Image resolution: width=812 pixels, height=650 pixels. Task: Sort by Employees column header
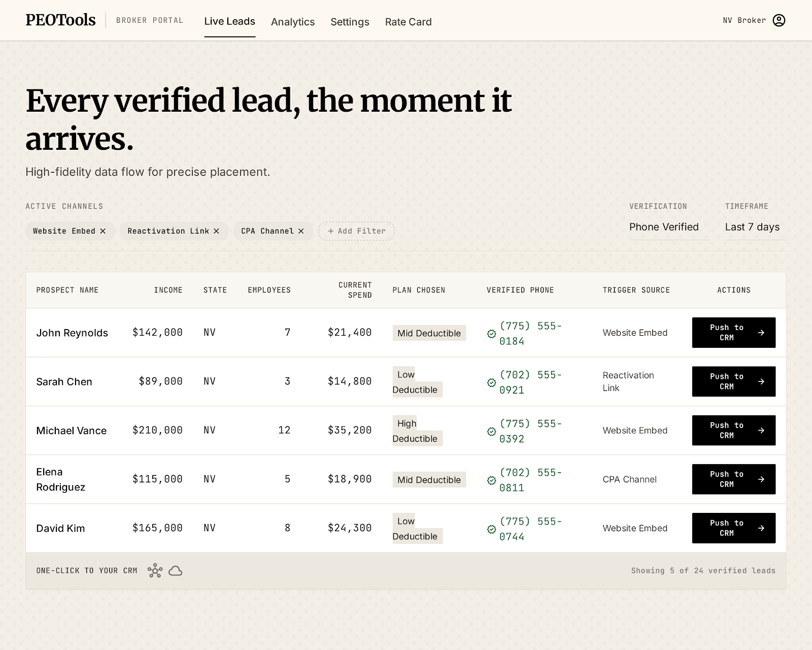click(269, 290)
